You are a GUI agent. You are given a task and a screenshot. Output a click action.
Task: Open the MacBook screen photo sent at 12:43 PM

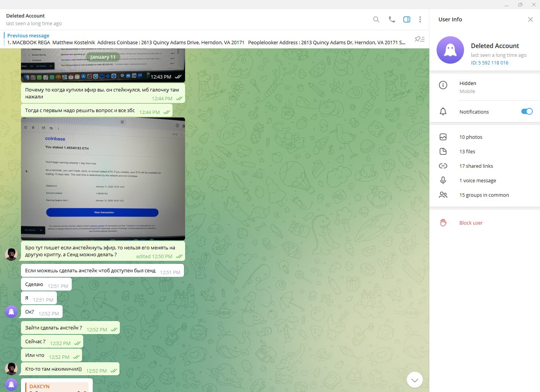click(103, 65)
